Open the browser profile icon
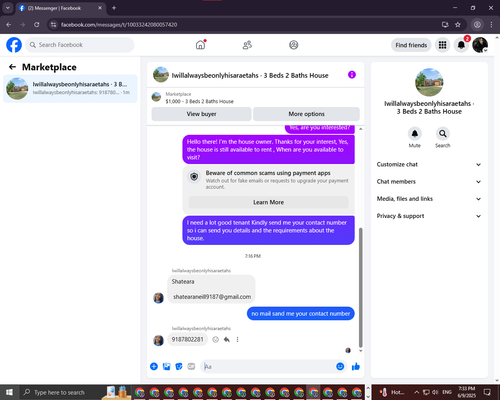 pos(477,25)
